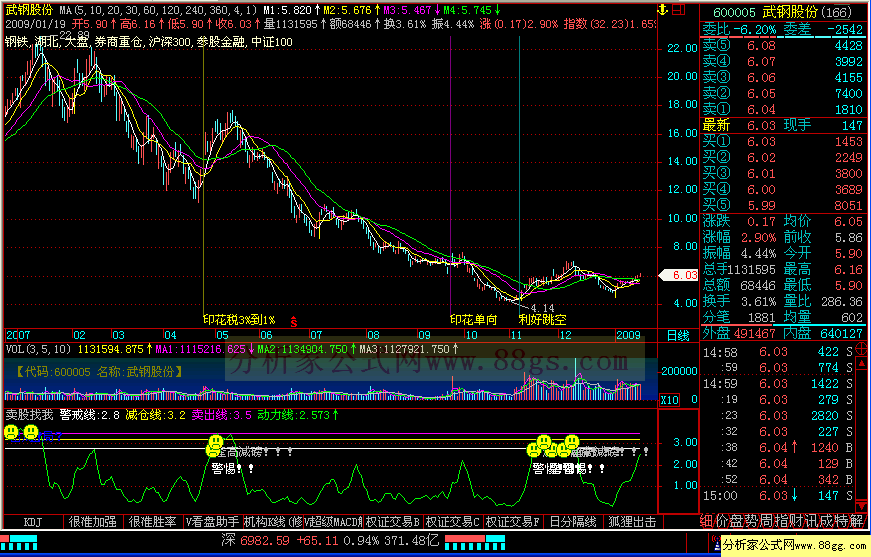Click the X10 volume scale box
The height and width of the screenshot is (557, 871).
(669, 399)
